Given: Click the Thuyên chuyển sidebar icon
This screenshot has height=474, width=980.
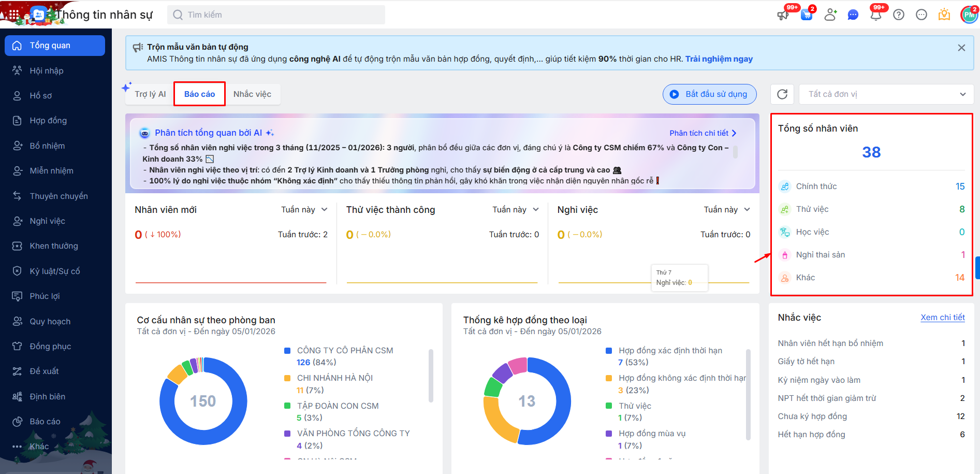Looking at the screenshot, I should (17, 196).
